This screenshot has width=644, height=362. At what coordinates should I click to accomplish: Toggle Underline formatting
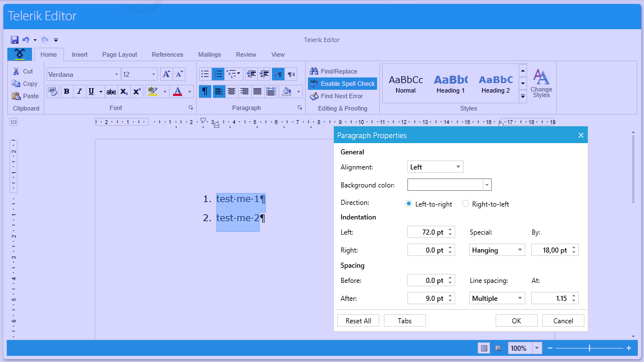pyautogui.click(x=91, y=91)
